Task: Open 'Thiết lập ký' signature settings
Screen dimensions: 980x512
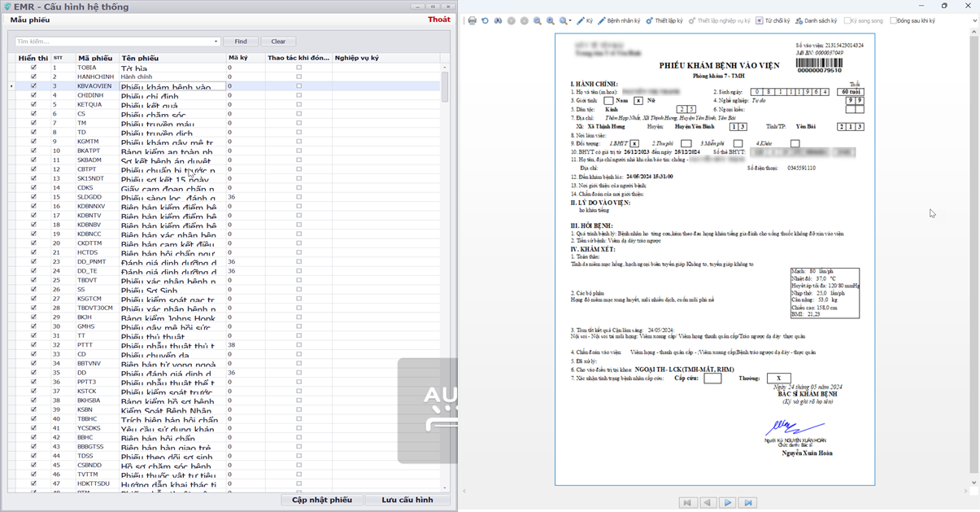Action: 664,21
